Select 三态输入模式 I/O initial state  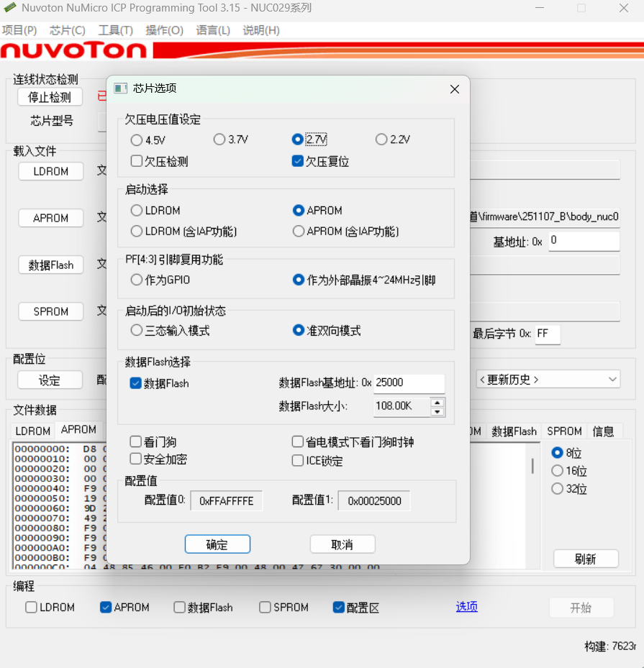coord(137,331)
